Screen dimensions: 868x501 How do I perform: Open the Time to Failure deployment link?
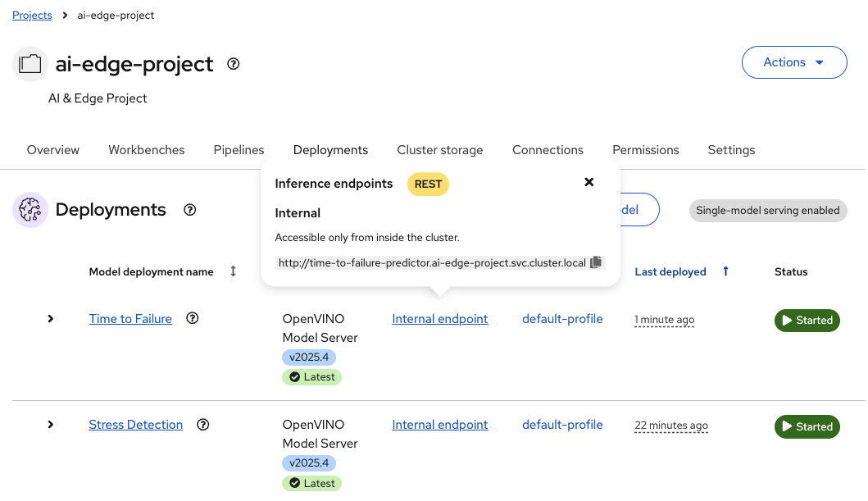point(130,319)
